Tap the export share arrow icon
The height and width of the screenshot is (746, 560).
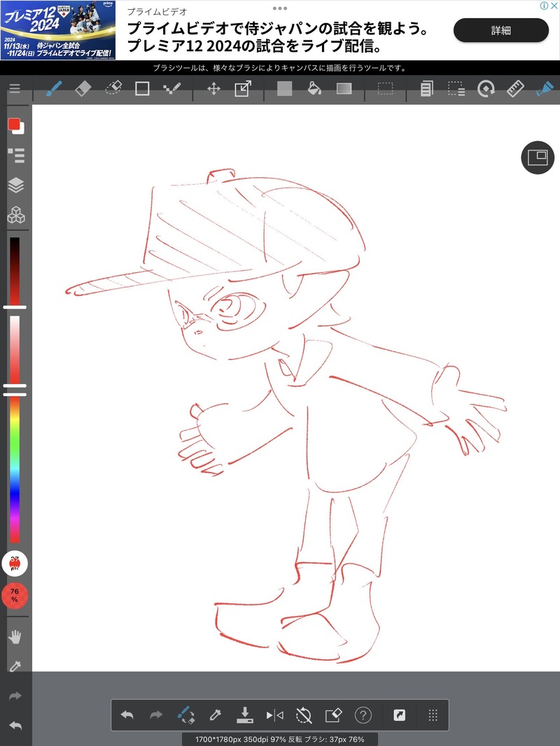point(400,715)
